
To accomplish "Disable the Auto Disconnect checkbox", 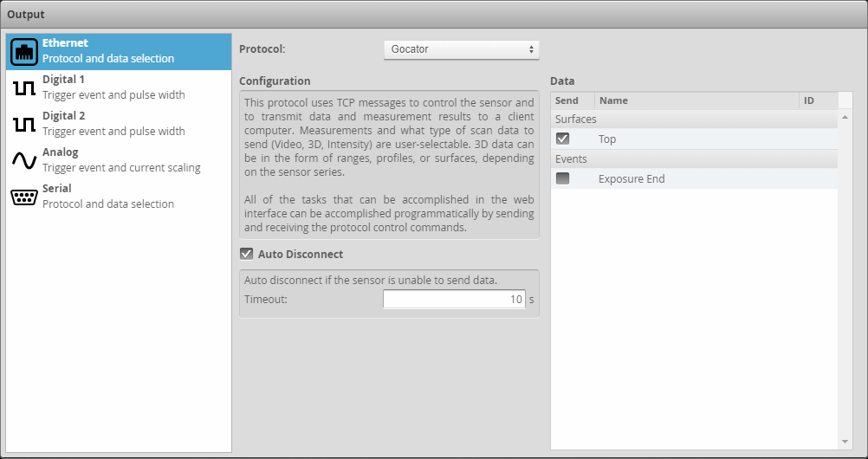I will coord(247,255).
